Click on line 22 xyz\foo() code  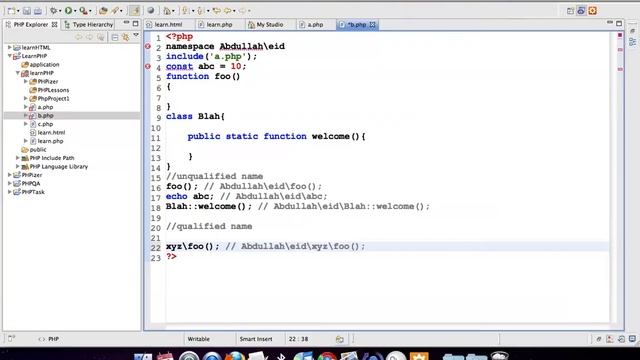point(192,247)
